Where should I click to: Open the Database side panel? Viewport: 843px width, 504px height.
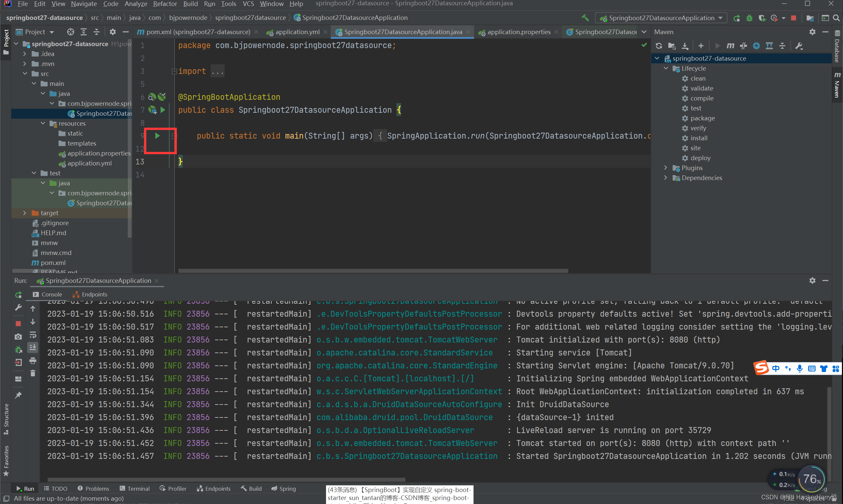pyautogui.click(x=837, y=47)
